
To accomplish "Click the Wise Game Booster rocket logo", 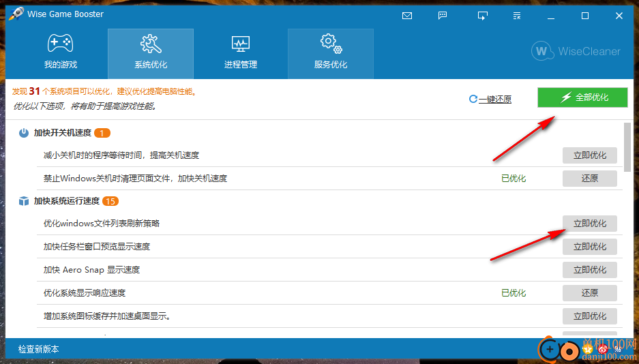I will pyautogui.click(x=16, y=14).
